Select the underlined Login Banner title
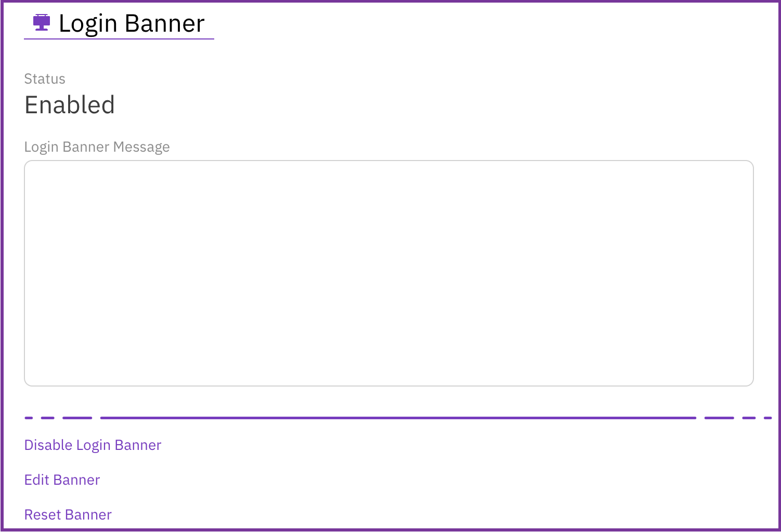 (131, 23)
